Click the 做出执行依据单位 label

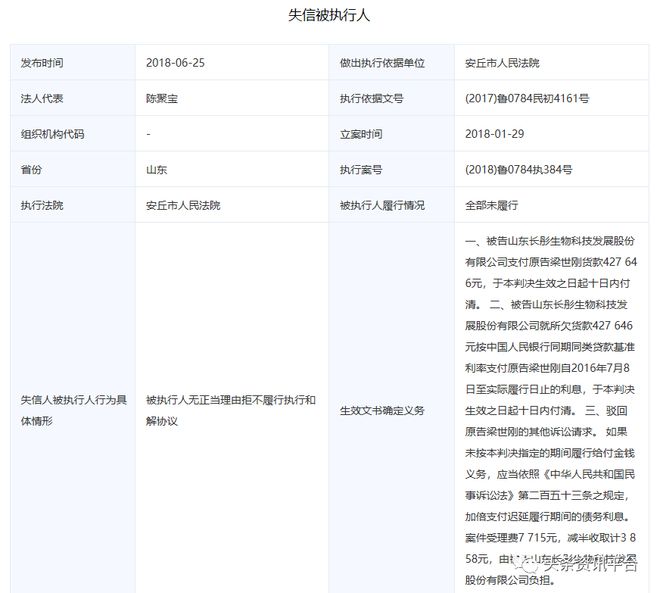pos(382,63)
